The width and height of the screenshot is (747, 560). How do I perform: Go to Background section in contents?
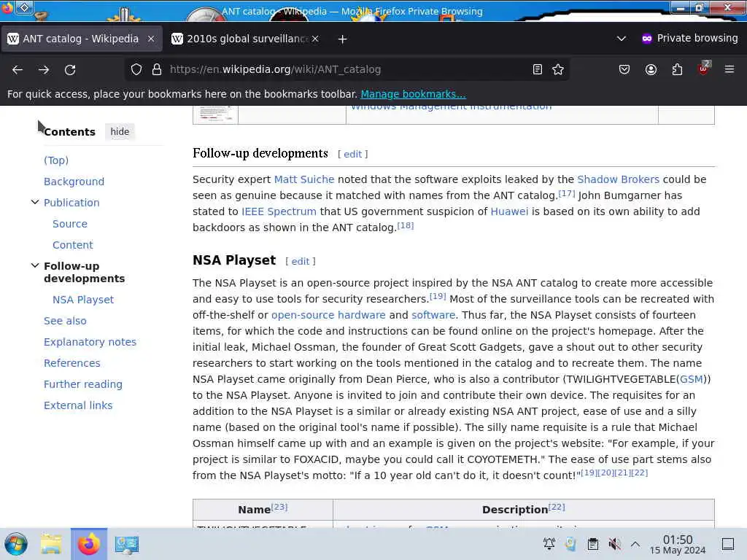coord(74,182)
